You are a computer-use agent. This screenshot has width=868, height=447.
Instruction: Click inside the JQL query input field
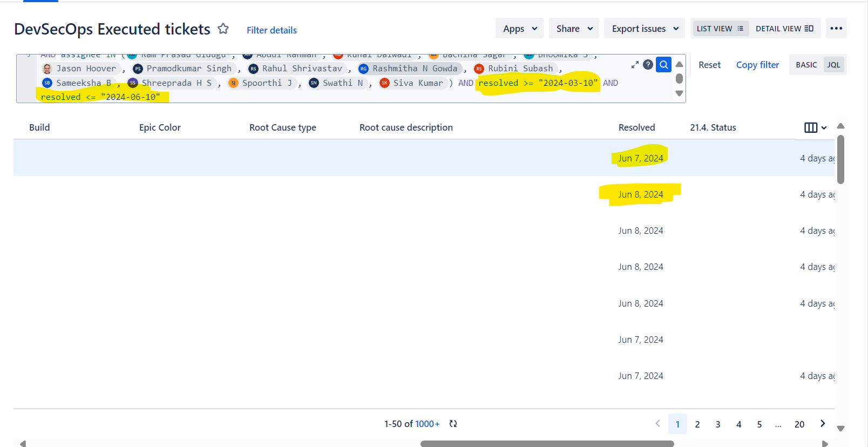[x=351, y=78]
